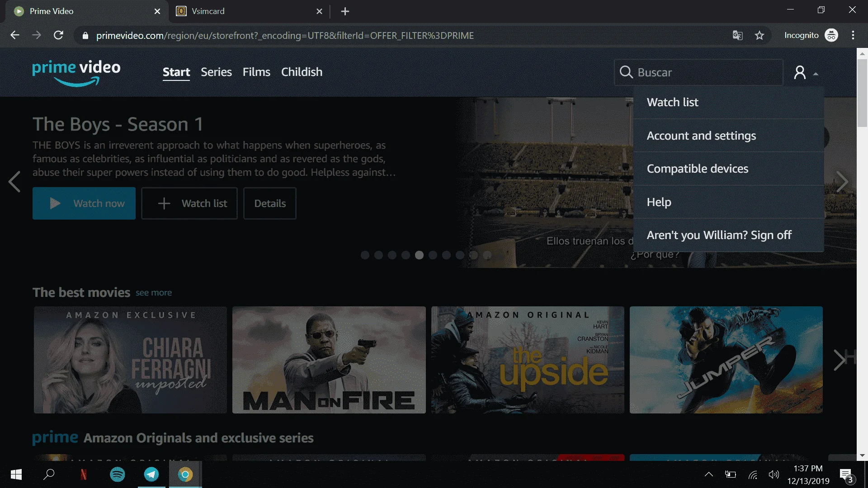The width and height of the screenshot is (868, 488).
Task: Click browser back arrow
Action: coord(15,35)
